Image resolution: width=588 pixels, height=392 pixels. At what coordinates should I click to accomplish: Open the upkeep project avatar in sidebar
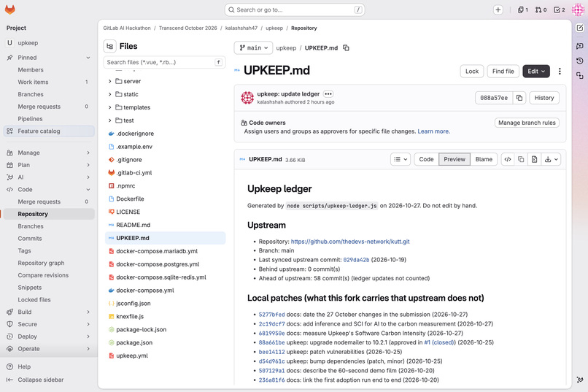pyautogui.click(x=9, y=43)
